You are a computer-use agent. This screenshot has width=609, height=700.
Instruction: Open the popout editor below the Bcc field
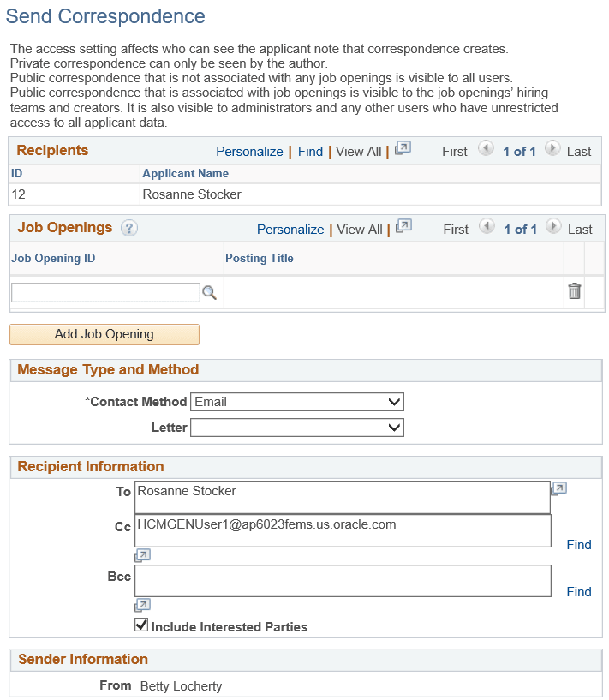(142, 605)
